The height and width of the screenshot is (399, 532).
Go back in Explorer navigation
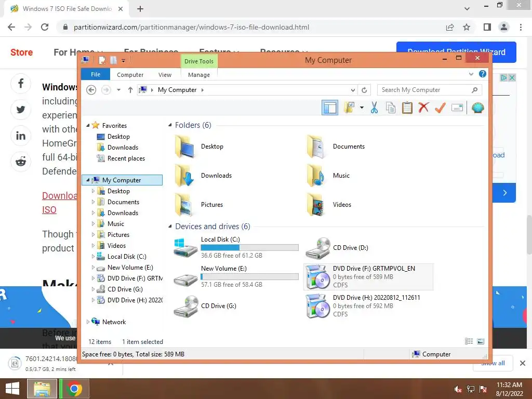click(x=91, y=90)
